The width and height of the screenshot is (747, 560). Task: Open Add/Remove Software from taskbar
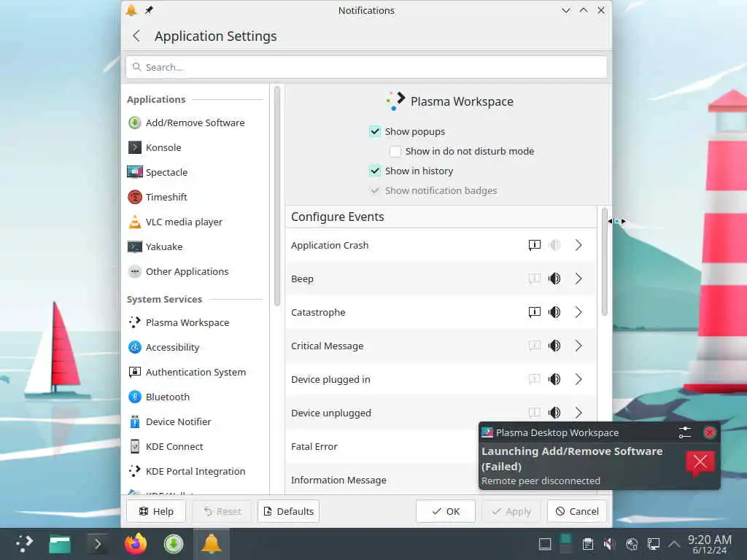coord(174,544)
